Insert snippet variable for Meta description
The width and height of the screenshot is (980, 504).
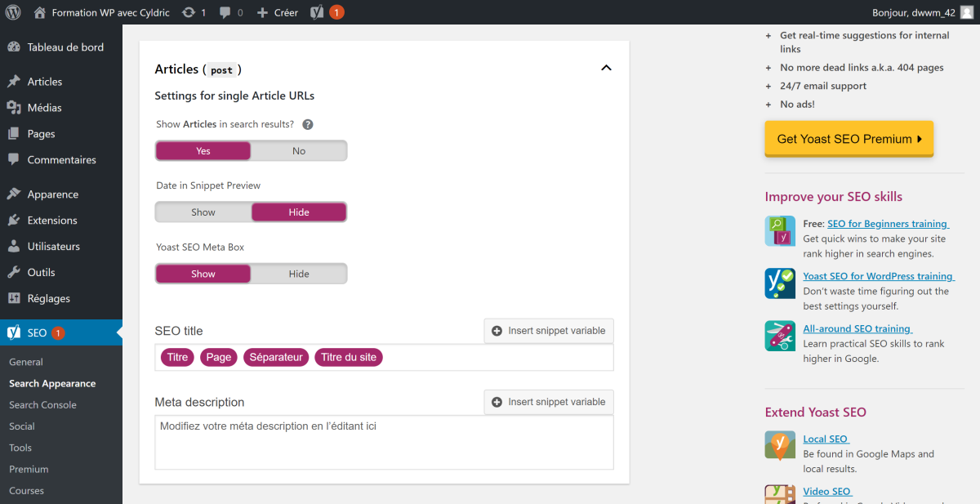click(x=549, y=402)
